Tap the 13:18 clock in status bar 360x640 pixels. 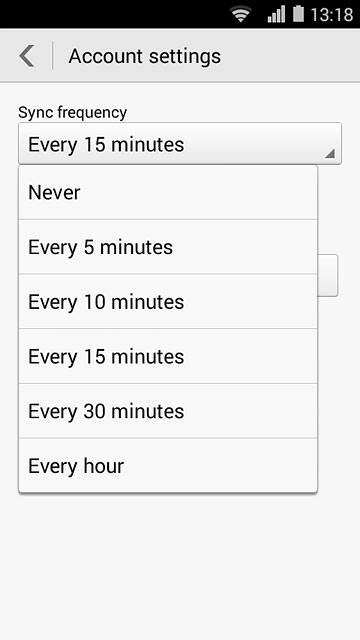pos(332,15)
